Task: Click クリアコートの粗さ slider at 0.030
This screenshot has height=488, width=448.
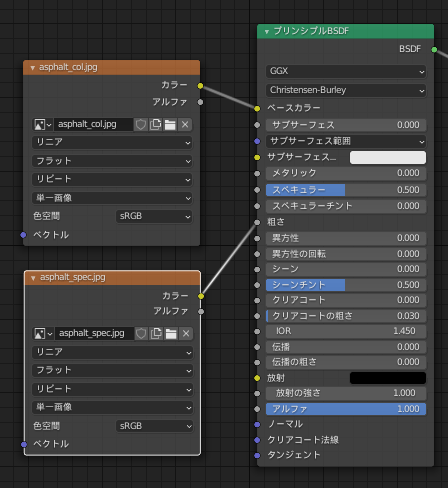Action: pos(346,316)
